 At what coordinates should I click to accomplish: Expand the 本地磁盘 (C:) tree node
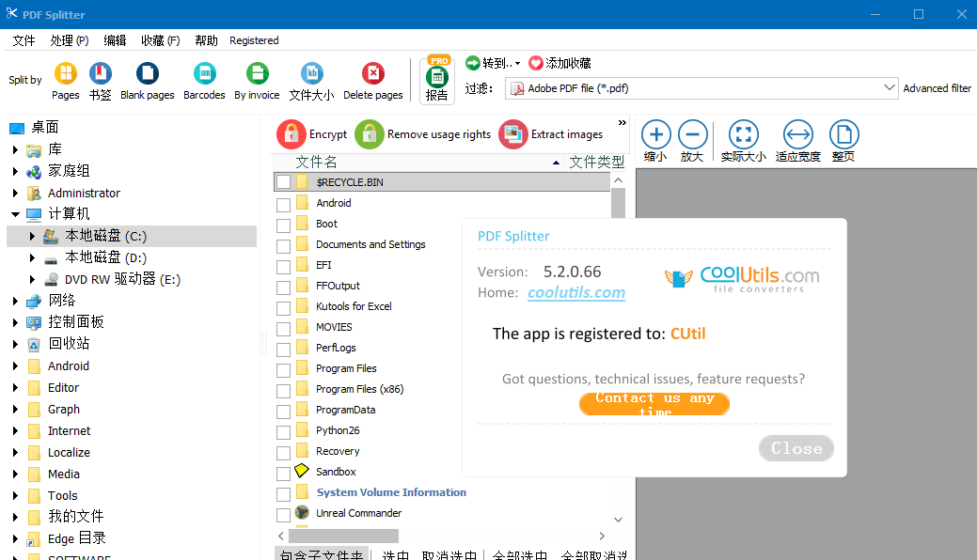31,237
